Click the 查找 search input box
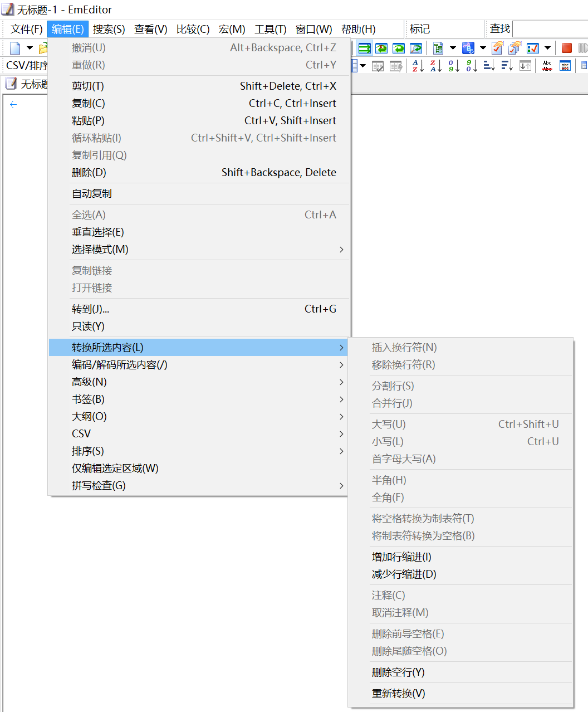Image resolution: width=588 pixels, height=712 pixels. [x=550, y=29]
